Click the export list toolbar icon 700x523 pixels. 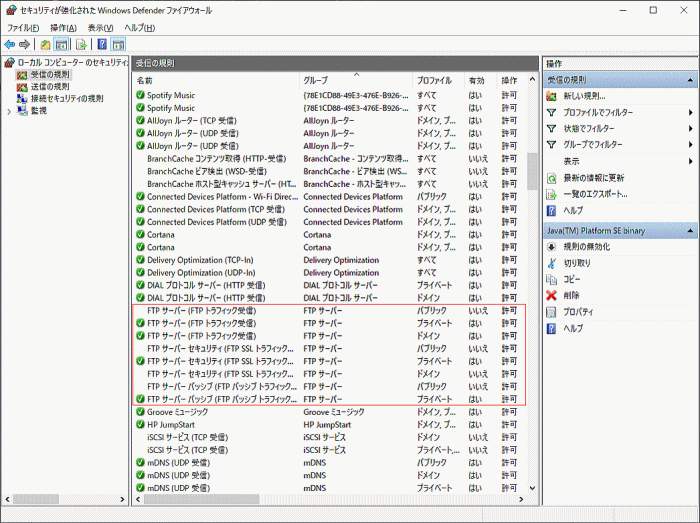(x=81, y=44)
